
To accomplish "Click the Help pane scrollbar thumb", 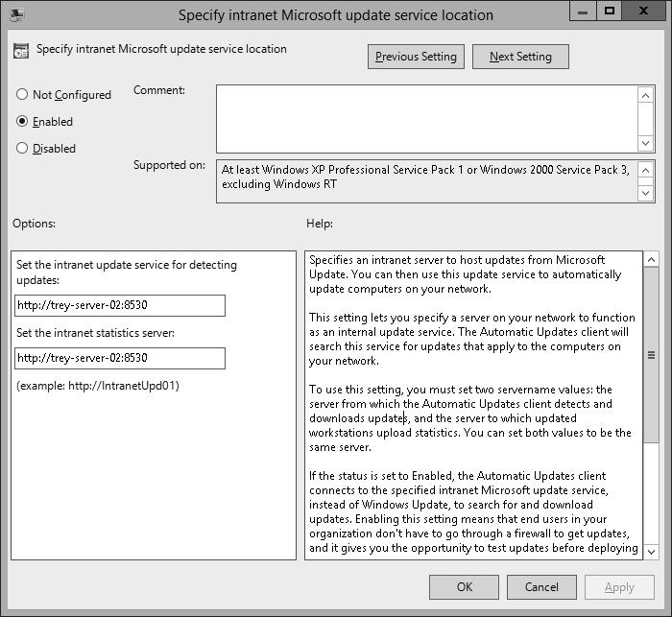I will [x=651, y=355].
